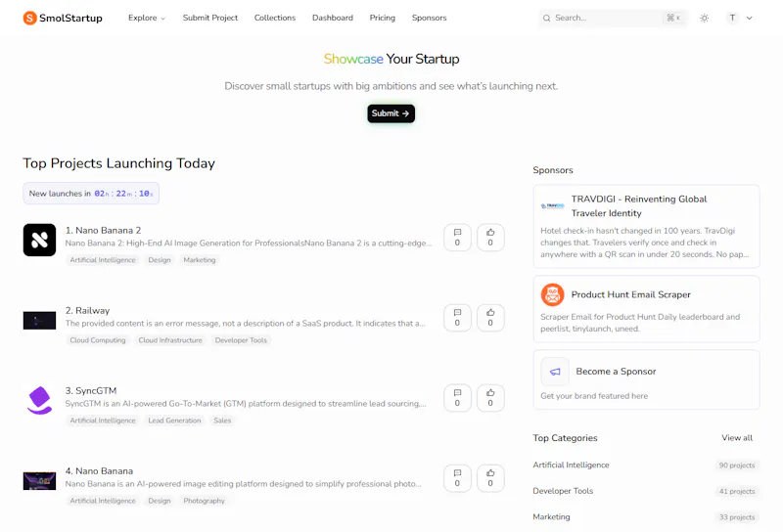Open the Railway project thumbnail

(x=39, y=321)
